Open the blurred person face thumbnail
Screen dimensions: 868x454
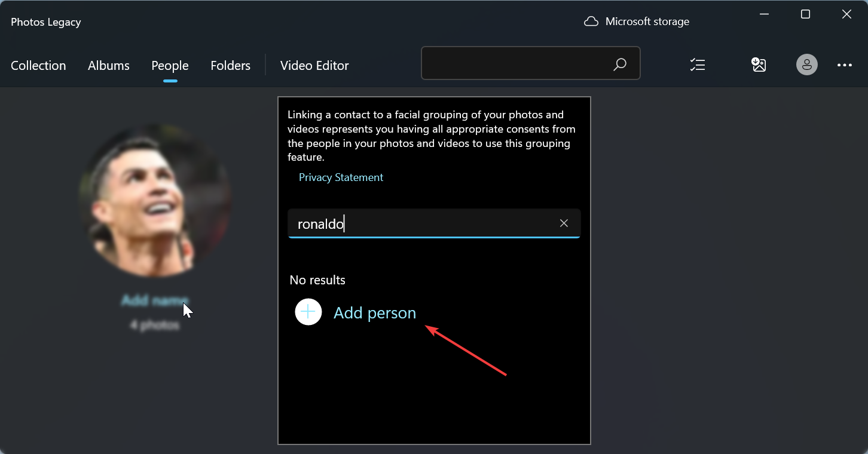[155, 201]
